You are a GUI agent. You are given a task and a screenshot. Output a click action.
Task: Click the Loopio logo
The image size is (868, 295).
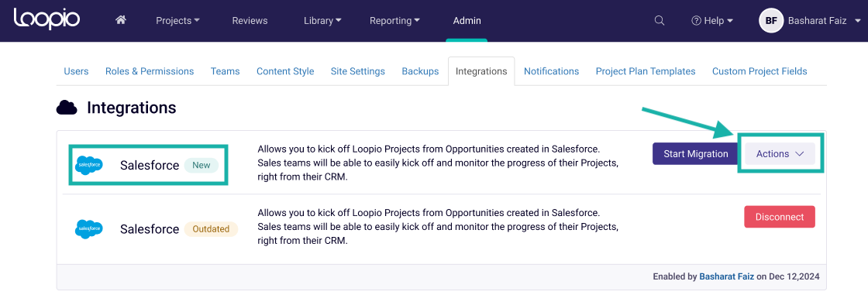(x=47, y=19)
